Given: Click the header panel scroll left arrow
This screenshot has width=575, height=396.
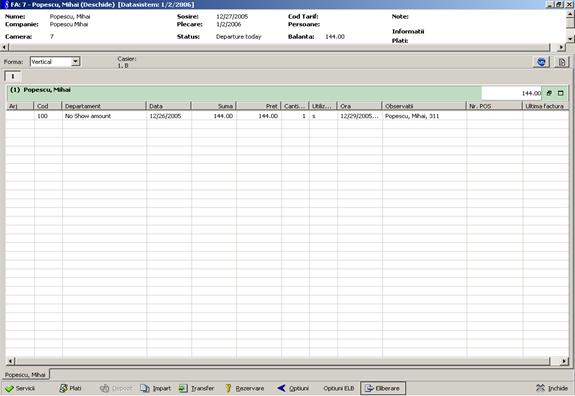Looking at the screenshot, I should coord(4,47).
